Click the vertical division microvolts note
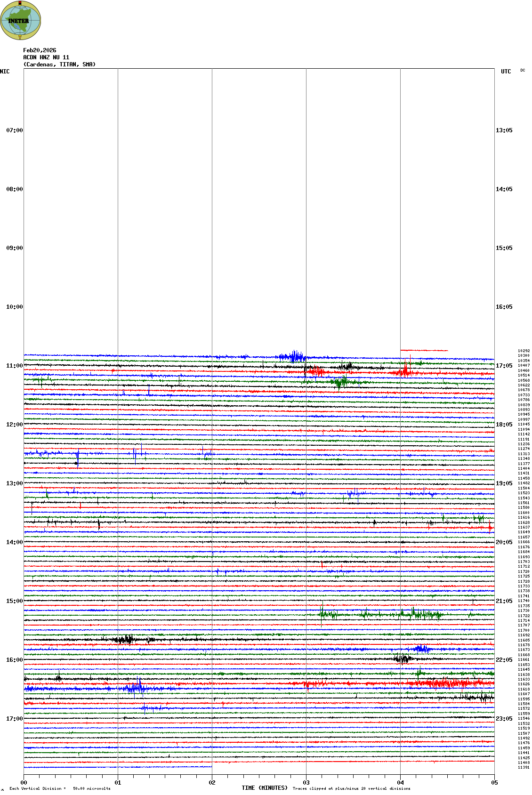 coord(60,788)
